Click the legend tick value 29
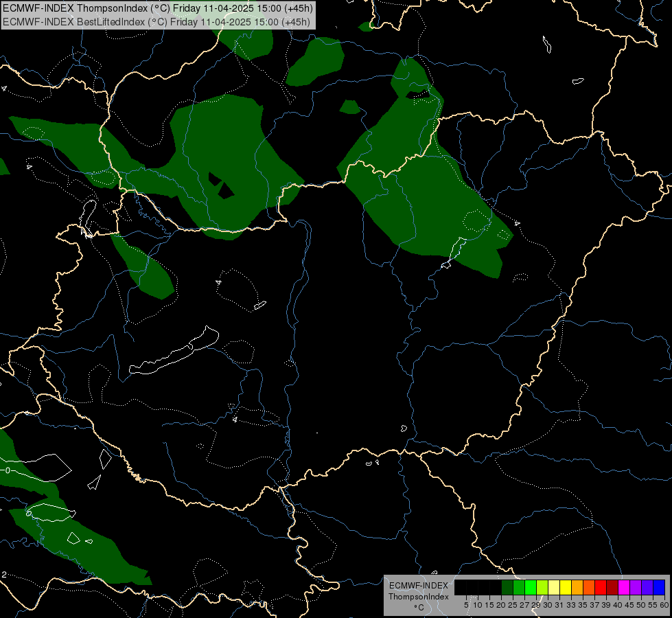 coord(536,605)
